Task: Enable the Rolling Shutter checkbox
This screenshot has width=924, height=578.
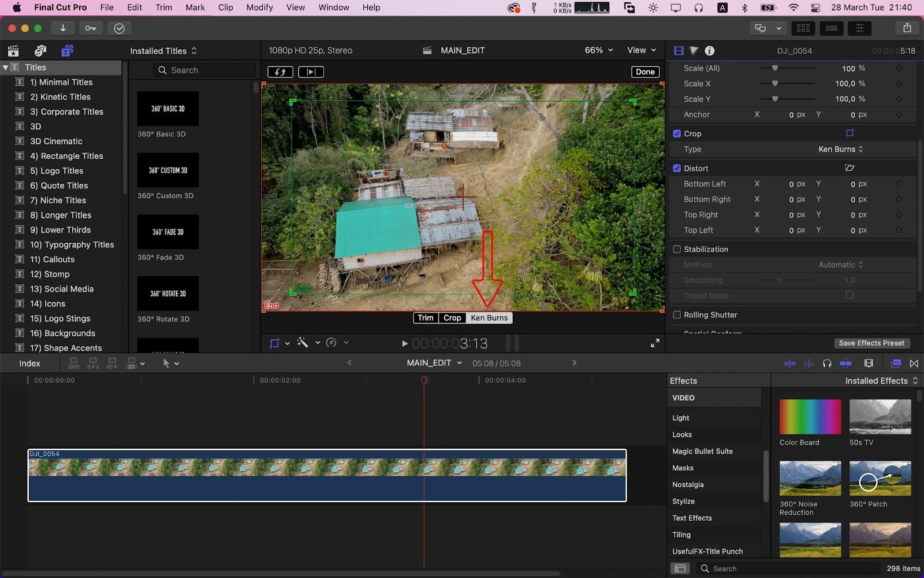Action: pos(677,315)
